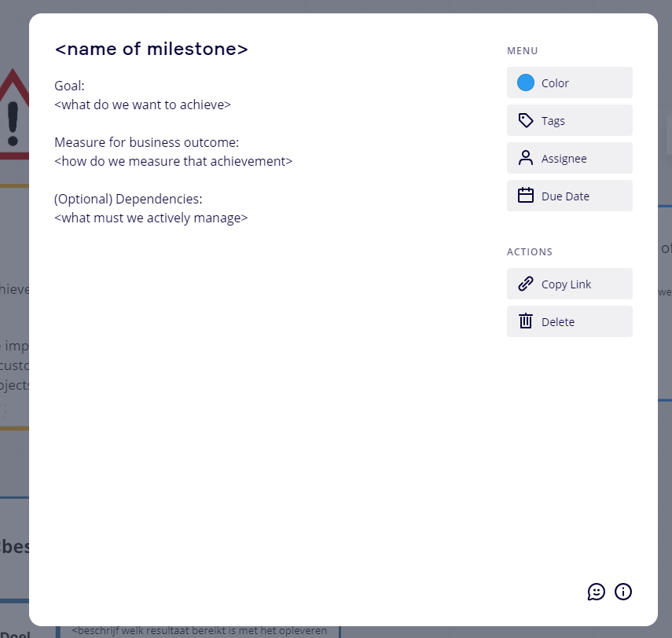Click the calendar icon beside Due Date
Viewport: 672px width, 638px height.
[526, 196]
